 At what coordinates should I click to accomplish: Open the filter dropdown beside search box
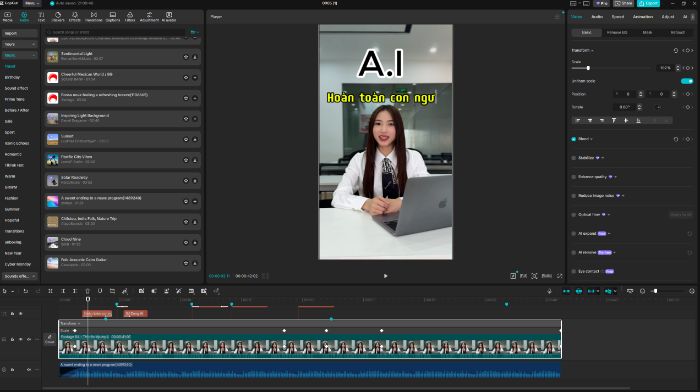coord(194,32)
